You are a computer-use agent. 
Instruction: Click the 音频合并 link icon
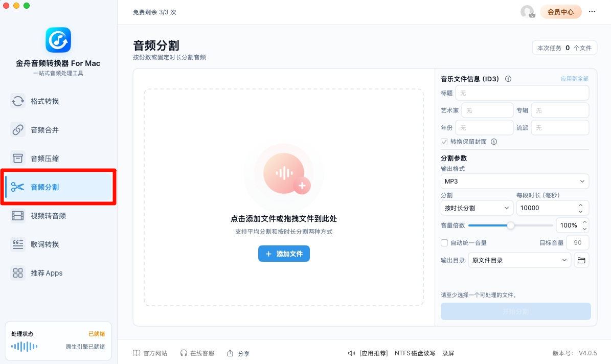pos(17,130)
